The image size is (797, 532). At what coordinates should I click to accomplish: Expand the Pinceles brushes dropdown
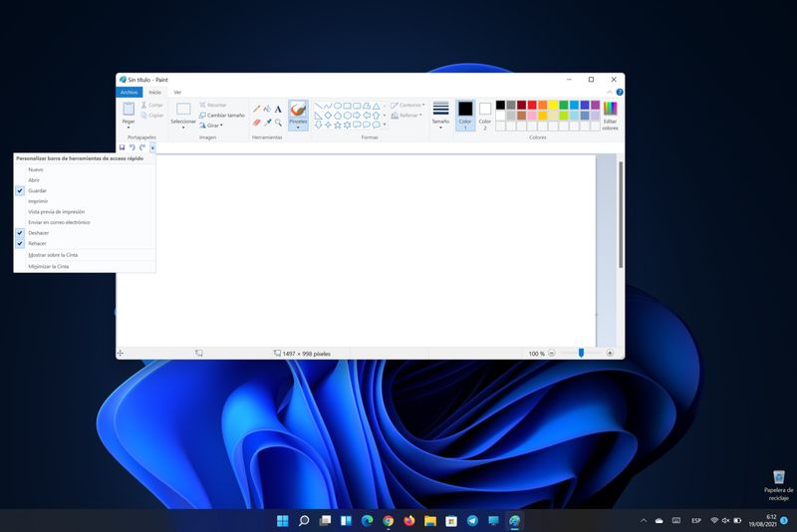(x=298, y=127)
